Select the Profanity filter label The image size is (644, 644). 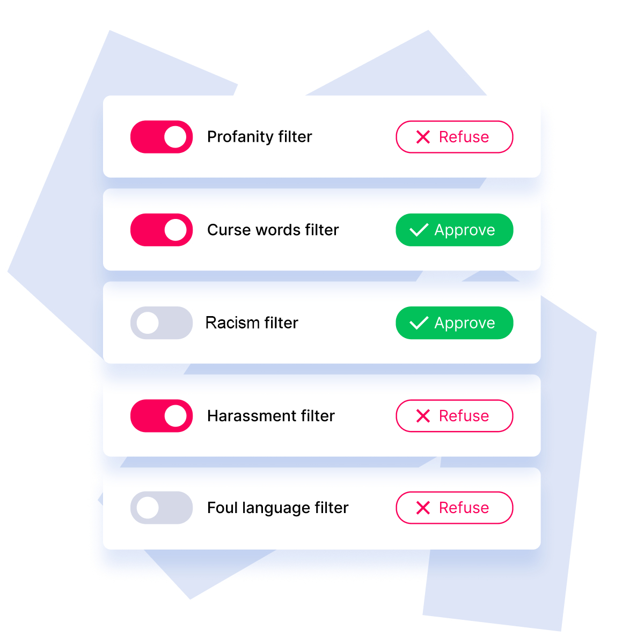(x=259, y=137)
